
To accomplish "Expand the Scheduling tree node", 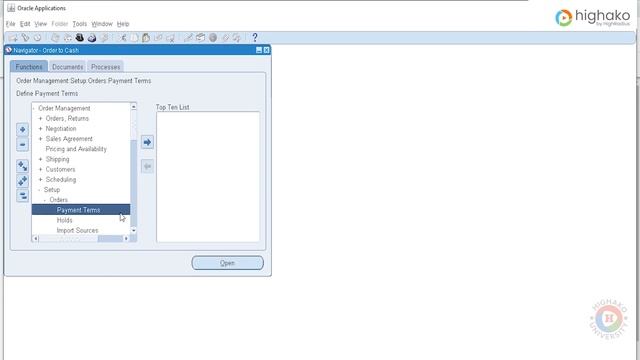I will 40,180.
